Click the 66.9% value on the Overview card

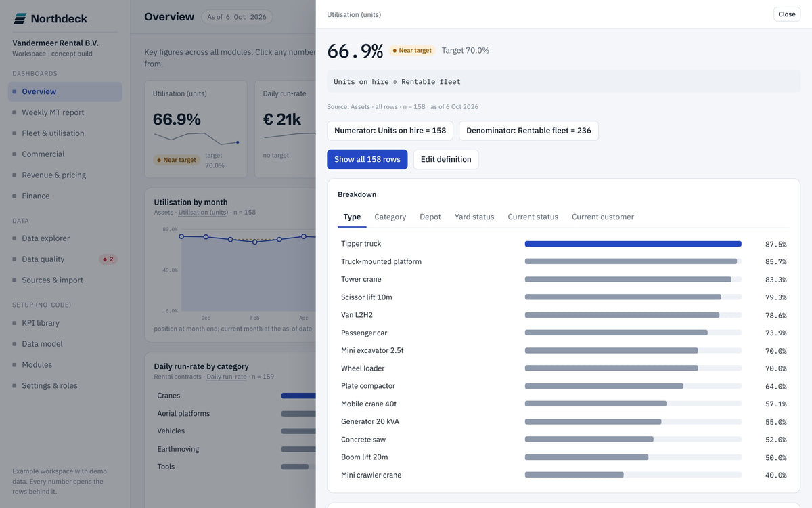(x=177, y=119)
